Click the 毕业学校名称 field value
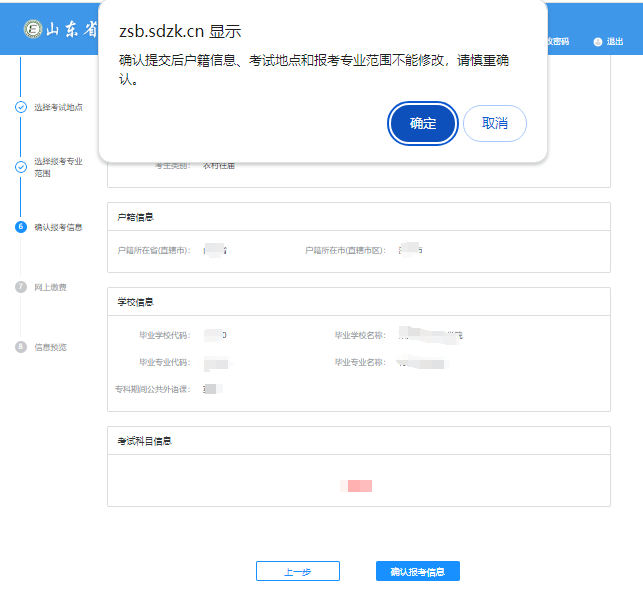643x592 pixels. (430, 334)
